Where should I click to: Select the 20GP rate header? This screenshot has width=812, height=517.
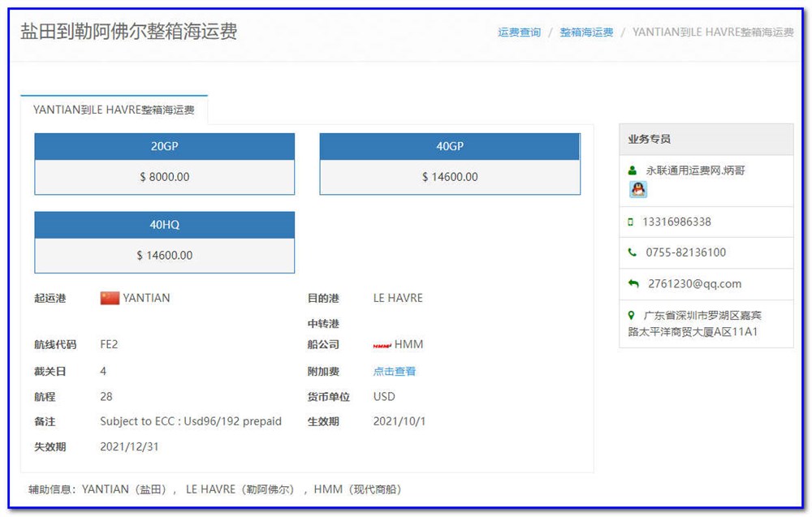[164, 147]
